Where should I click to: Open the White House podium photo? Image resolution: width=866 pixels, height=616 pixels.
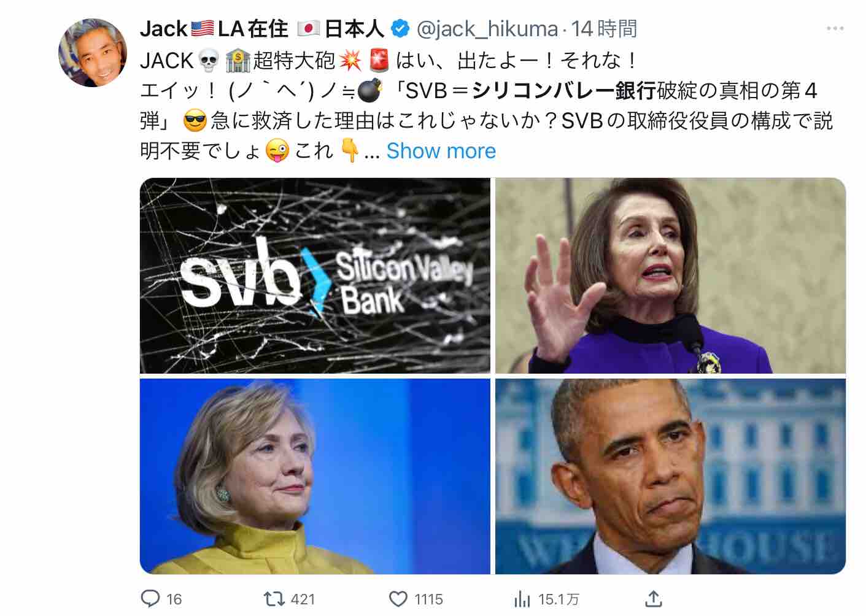coord(671,476)
